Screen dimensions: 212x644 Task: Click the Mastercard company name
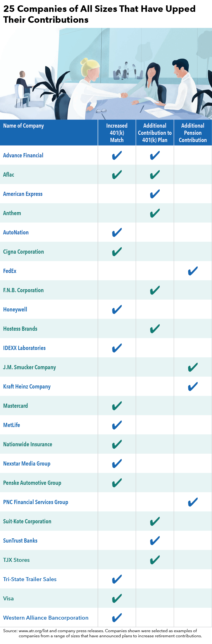[16, 406]
